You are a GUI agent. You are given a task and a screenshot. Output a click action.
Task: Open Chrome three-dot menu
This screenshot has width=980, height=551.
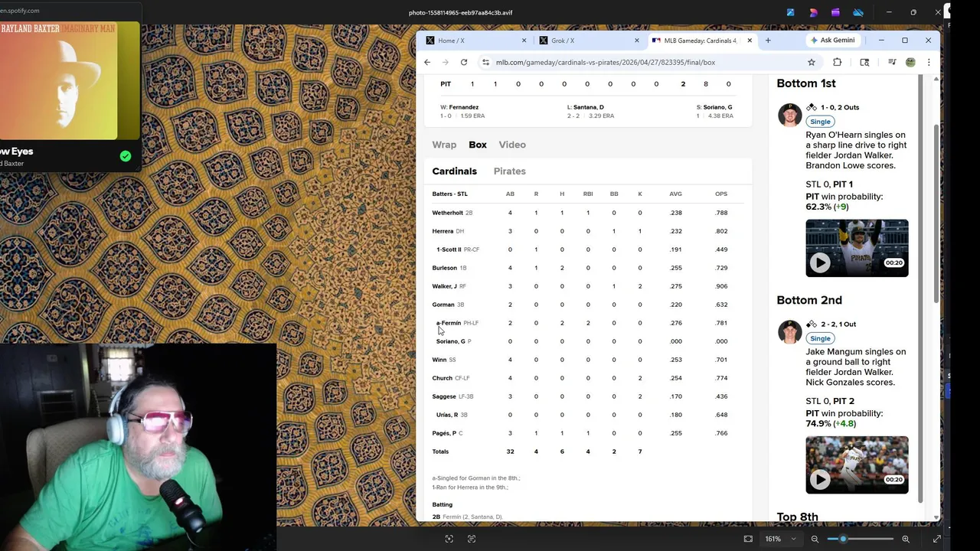[929, 63]
